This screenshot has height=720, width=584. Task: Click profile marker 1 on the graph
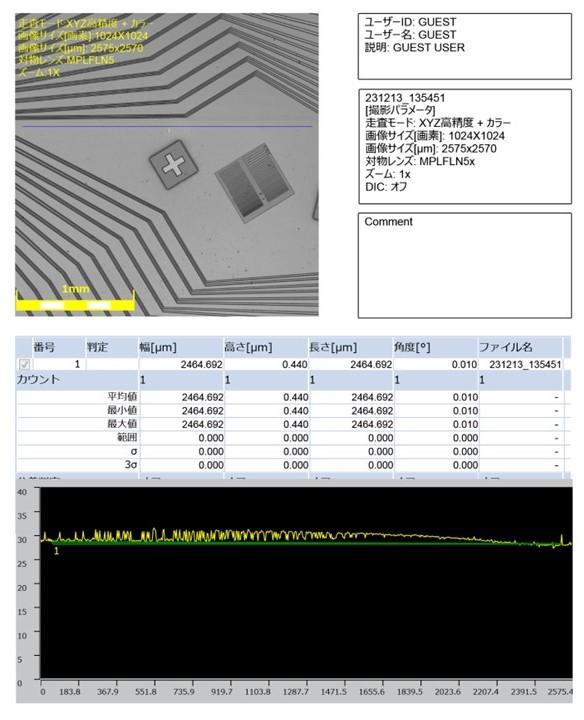56,551
